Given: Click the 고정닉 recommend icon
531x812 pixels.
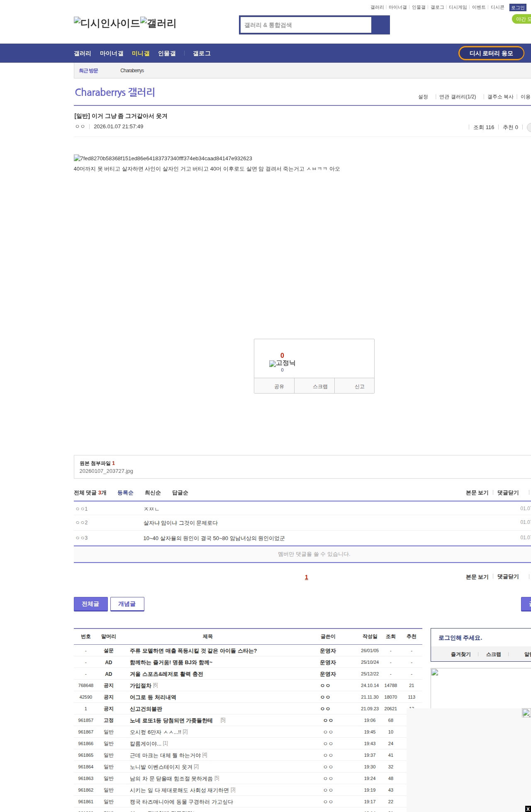Looking at the screenshot, I should 282,363.
